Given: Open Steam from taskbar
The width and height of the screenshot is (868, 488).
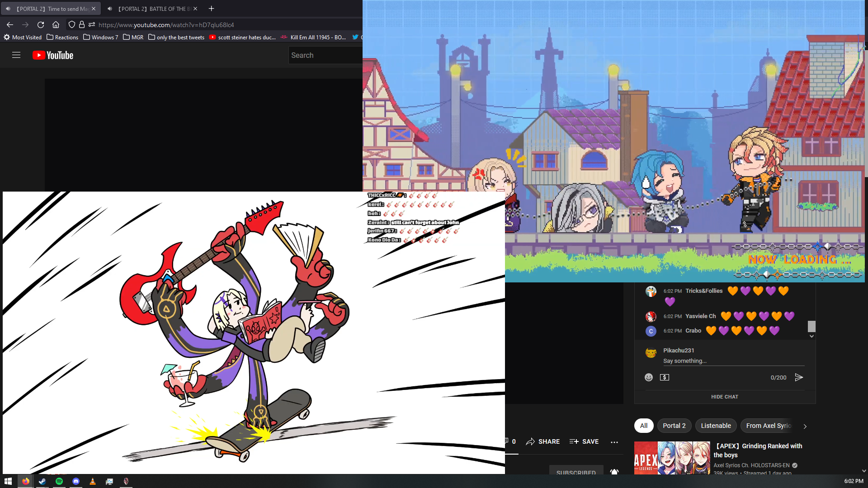Looking at the screenshot, I should click(x=42, y=481).
